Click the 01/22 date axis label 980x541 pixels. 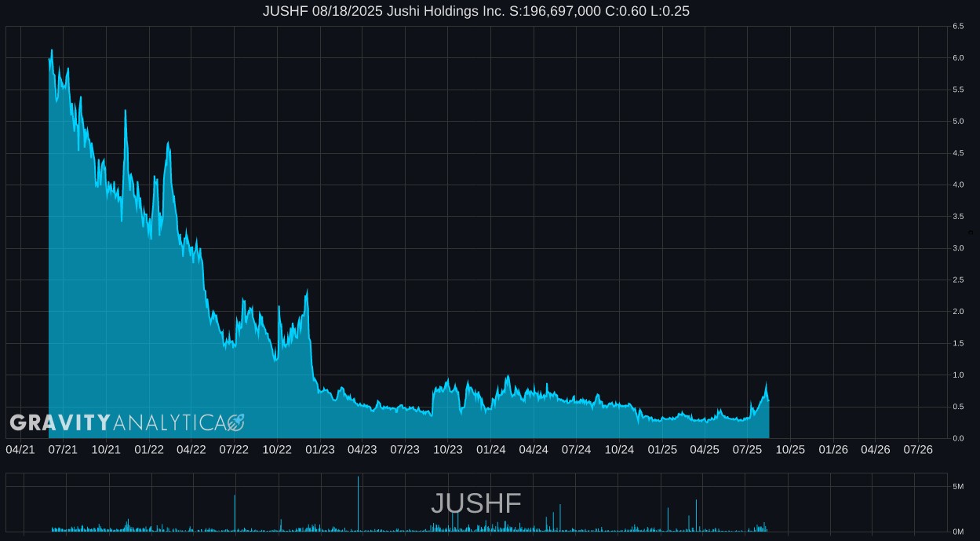(x=149, y=449)
